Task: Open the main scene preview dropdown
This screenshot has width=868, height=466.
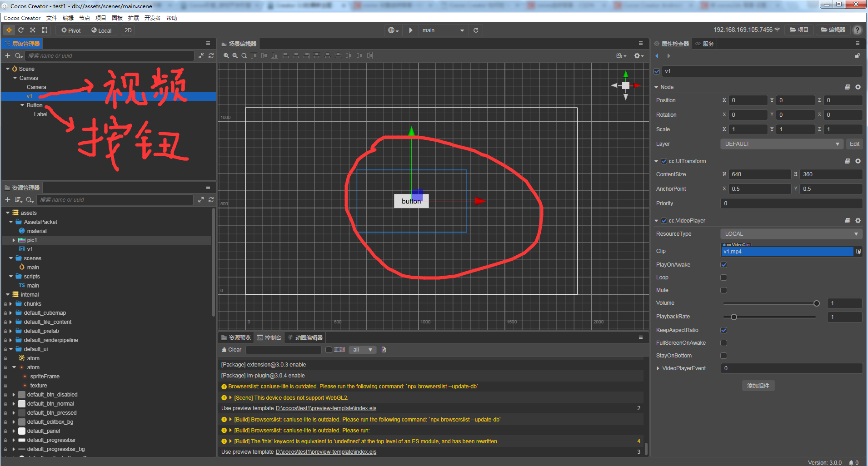Action: (x=443, y=30)
